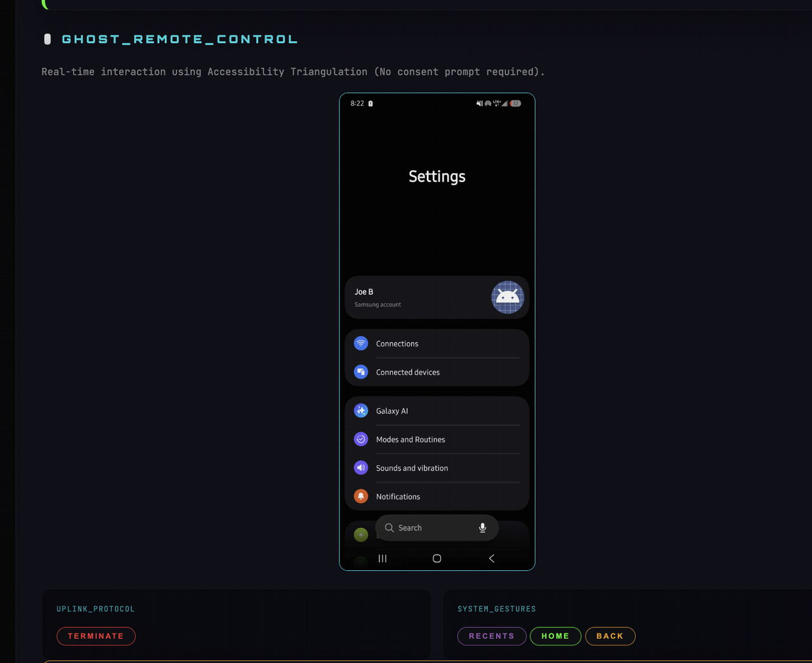Tap the signal strength status icon
This screenshot has width=812, height=663.
pos(505,103)
